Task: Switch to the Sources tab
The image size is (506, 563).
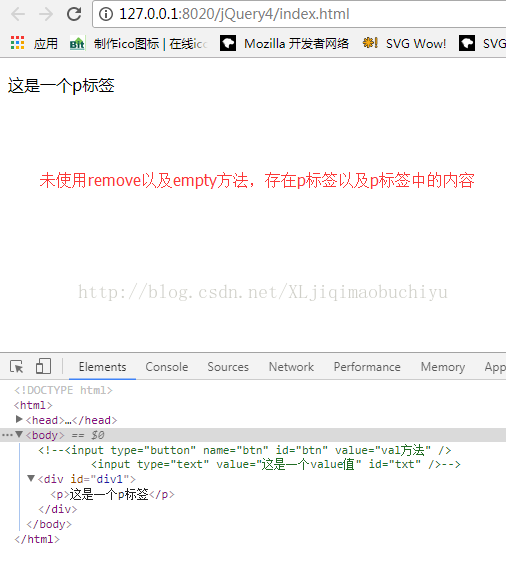Action: pos(228,367)
